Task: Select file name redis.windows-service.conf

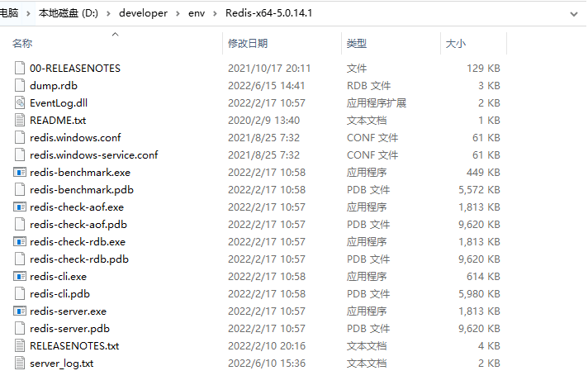Action: point(94,154)
